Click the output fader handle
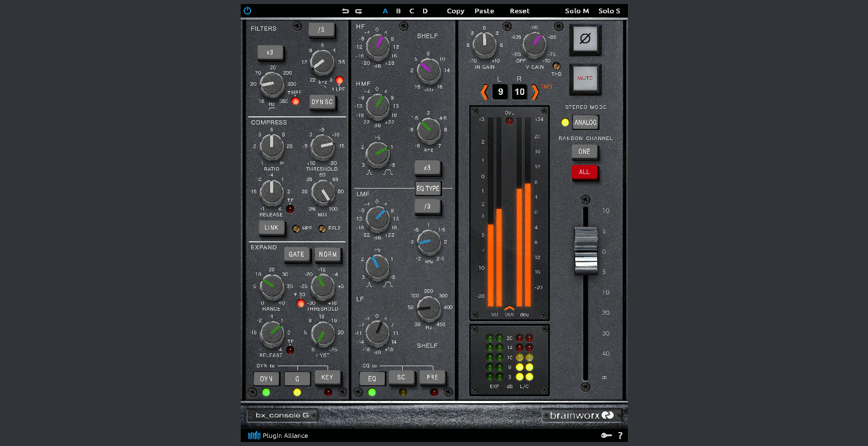 586,250
